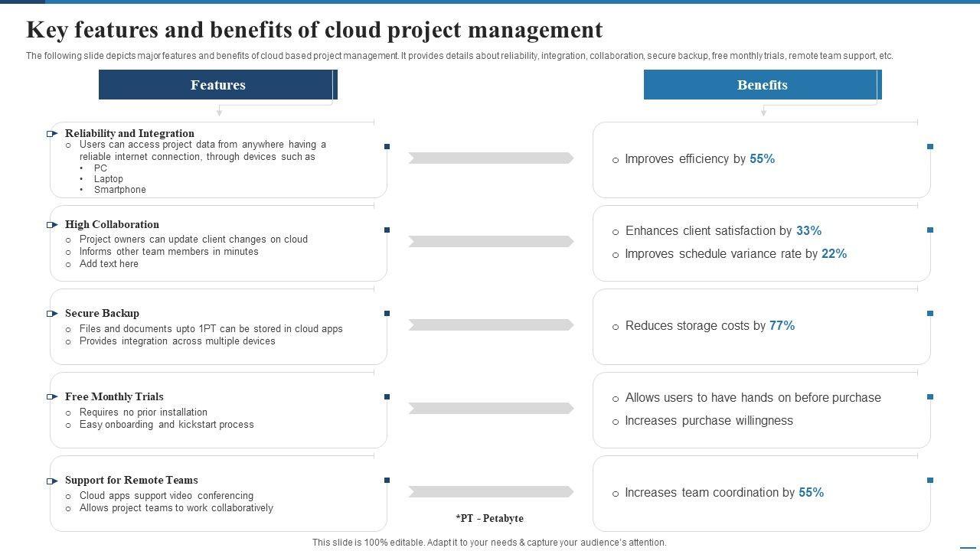Click the arrow bullet beside Secure Backup
This screenshot has width=980, height=551.
[x=52, y=314]
